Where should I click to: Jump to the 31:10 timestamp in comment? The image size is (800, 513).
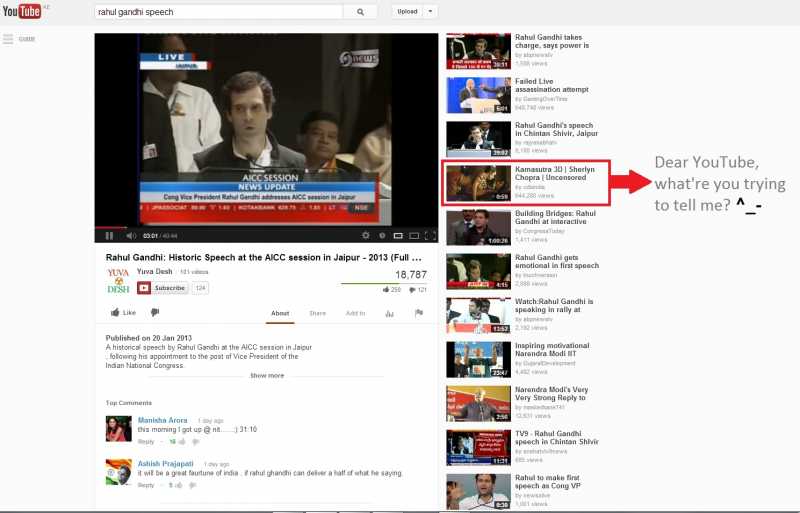point(248,430)
